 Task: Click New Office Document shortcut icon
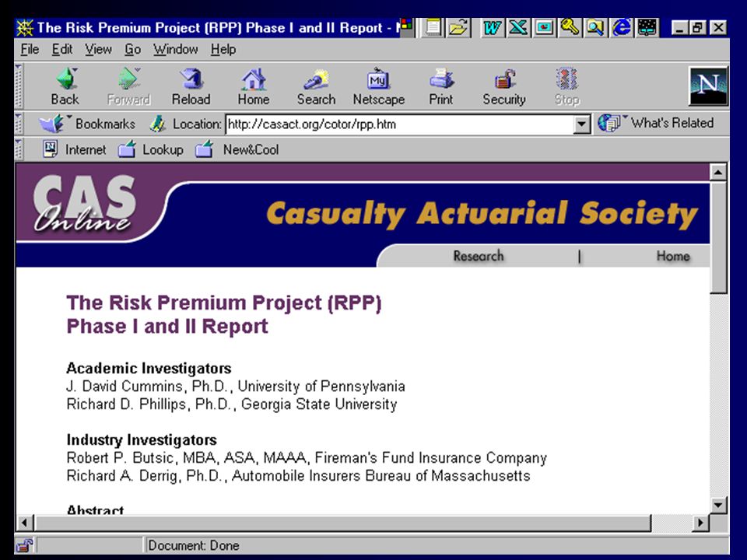[433, 27]
